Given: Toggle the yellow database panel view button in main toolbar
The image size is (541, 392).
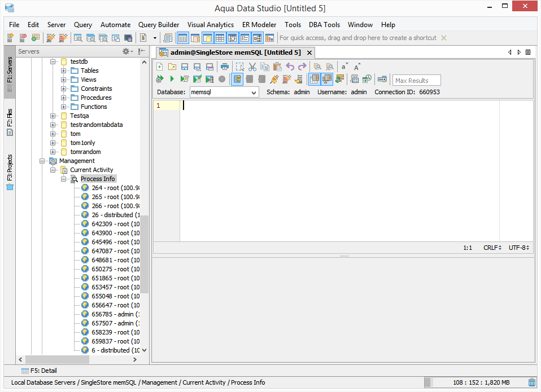Looking at the screenshot, I should [x=208, y=38].
